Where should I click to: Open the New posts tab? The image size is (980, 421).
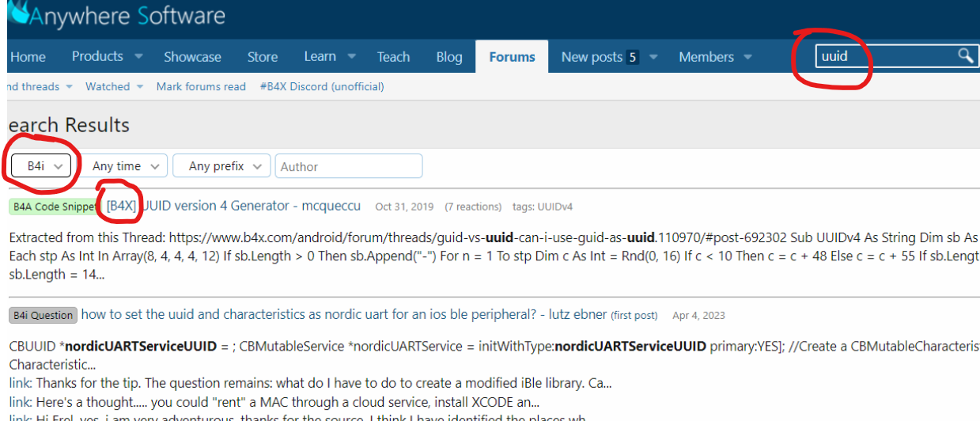click(x=600, y=57)
